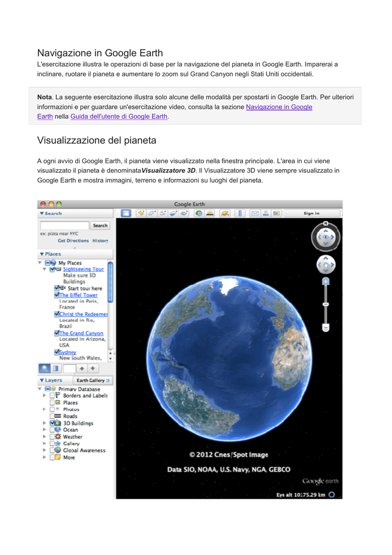The image size is (392, 555).
Task: Collapse the Sightseeing Tour folder arrow
Action: tap(44, 269)
